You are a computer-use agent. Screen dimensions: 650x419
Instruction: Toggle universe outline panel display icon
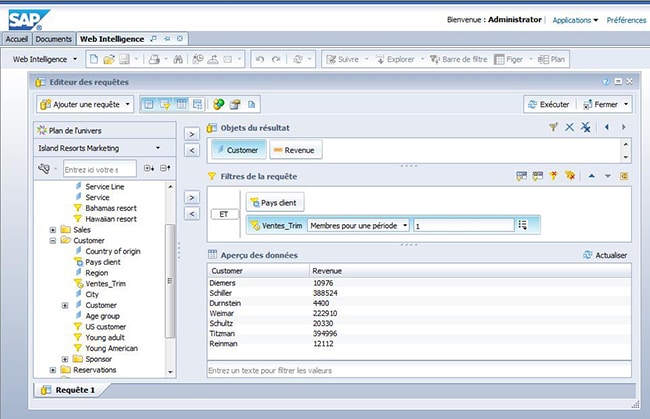point(149,104)
